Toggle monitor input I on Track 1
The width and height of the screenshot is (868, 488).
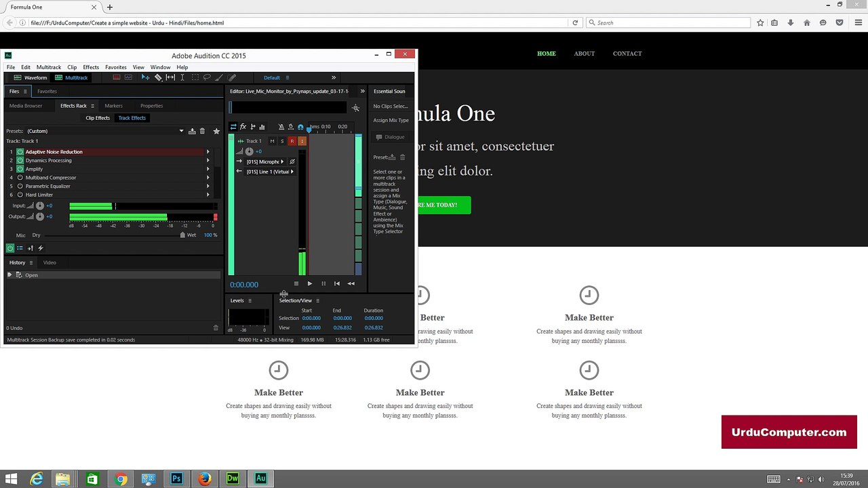302,141
